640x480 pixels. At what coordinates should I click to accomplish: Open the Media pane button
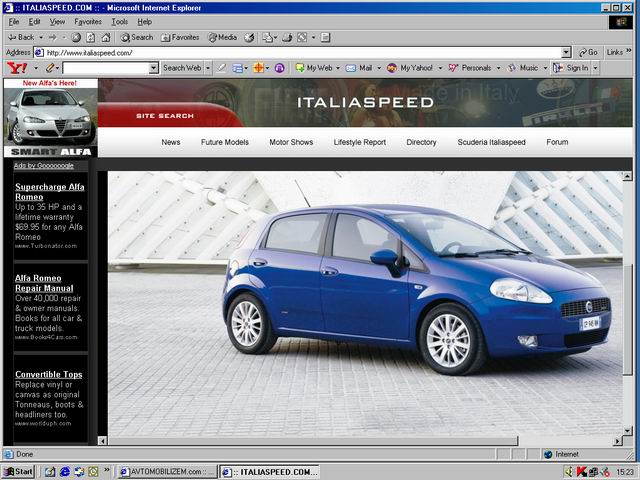pyautogui.click(x=222, y=38)
